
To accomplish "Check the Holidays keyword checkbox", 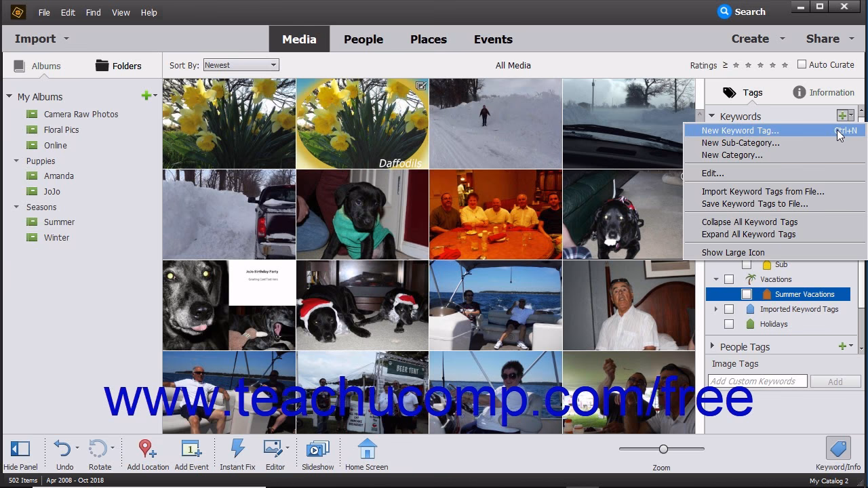I will coord(729,324).
